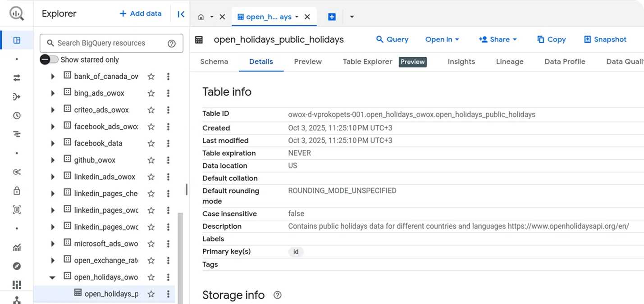Toggle Show starred only switch
The width and height of the screenshot is (644, 304).
[x=49, y=59]
